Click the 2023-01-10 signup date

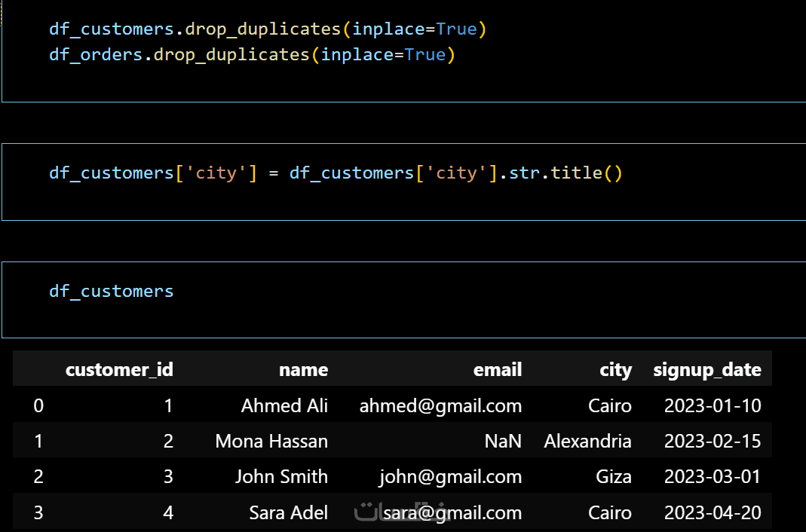click(713, 405)
